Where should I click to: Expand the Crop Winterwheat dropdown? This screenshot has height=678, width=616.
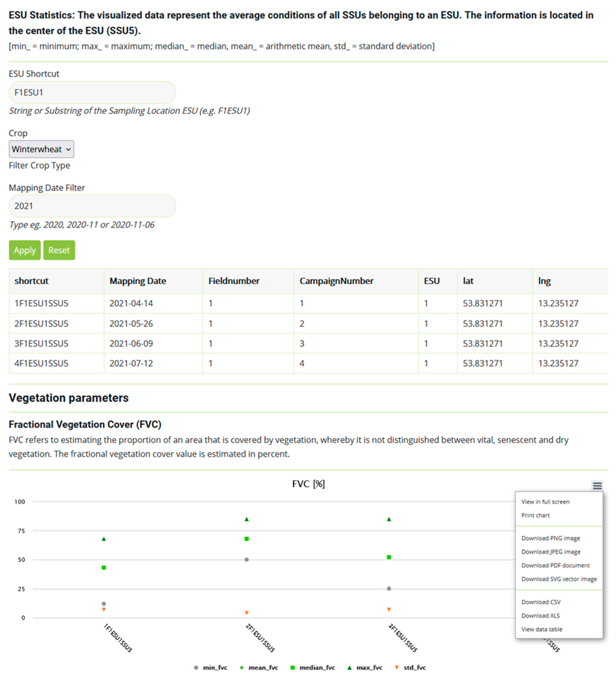[41, 149]
